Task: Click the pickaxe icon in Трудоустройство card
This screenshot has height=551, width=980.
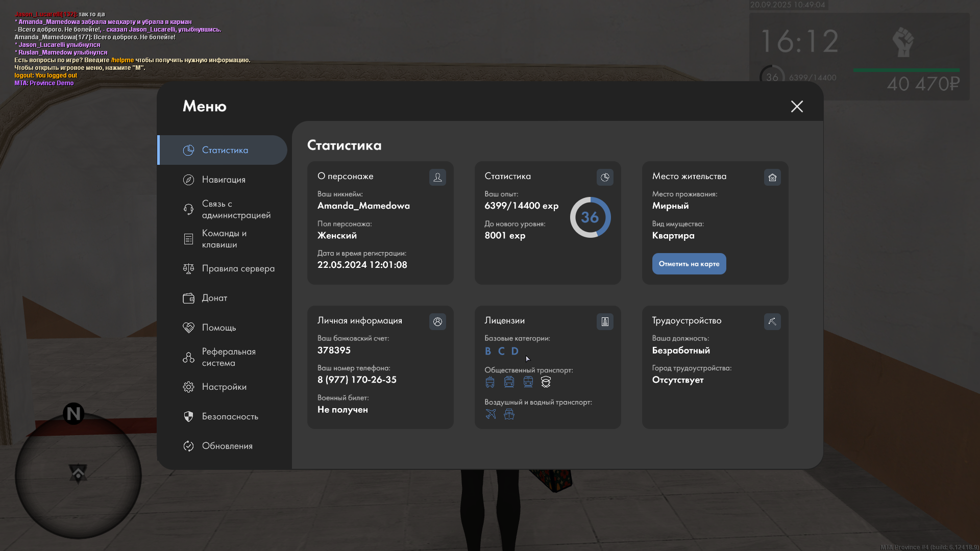Action: (x=772, y=321)
